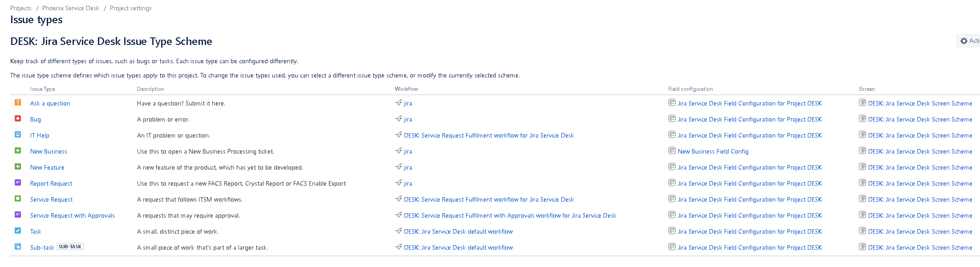
Task: Open field configuration link in Ask a question row
Action: click(x=749, y=103)
